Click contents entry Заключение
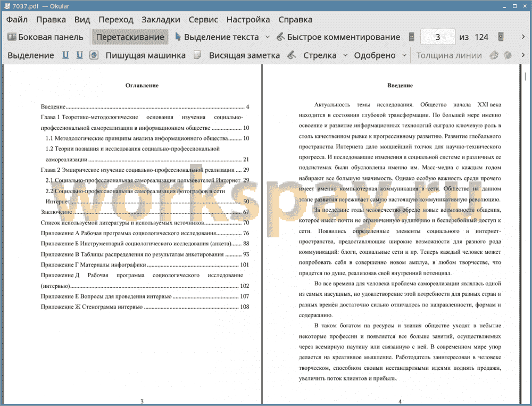532x406 pixels. pos(145,212)
